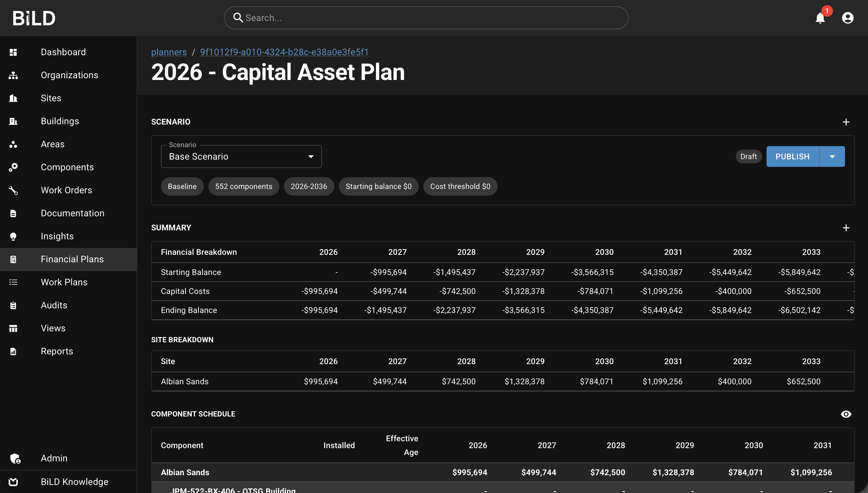Viewport: 868px width, 493px height.
Task: Click the Audits clipboard icon
Action: [x=13, y=305]
